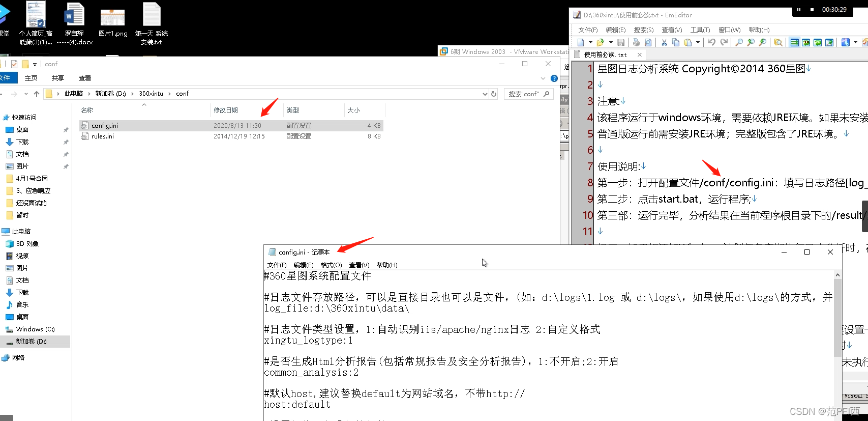Open 工具(T) menu in EmEditor
Viewport: 868px width, 421px height.
point(700,30)
